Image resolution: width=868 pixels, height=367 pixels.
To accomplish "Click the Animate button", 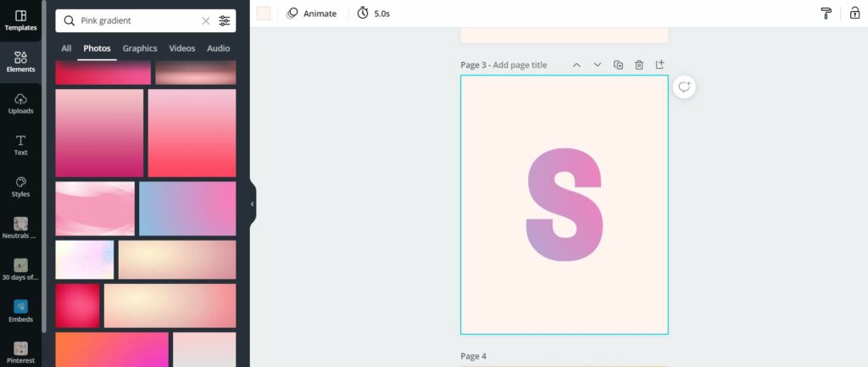I will [x=312, y=14].
